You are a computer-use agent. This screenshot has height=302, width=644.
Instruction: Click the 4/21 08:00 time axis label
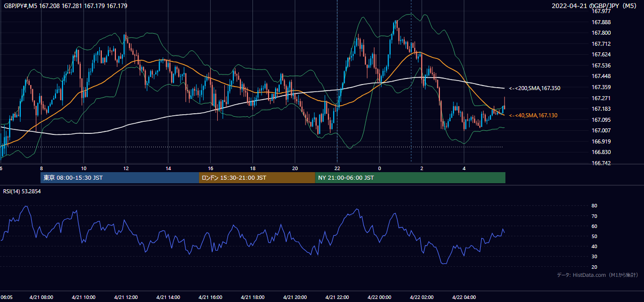click(x=41, y=297)
